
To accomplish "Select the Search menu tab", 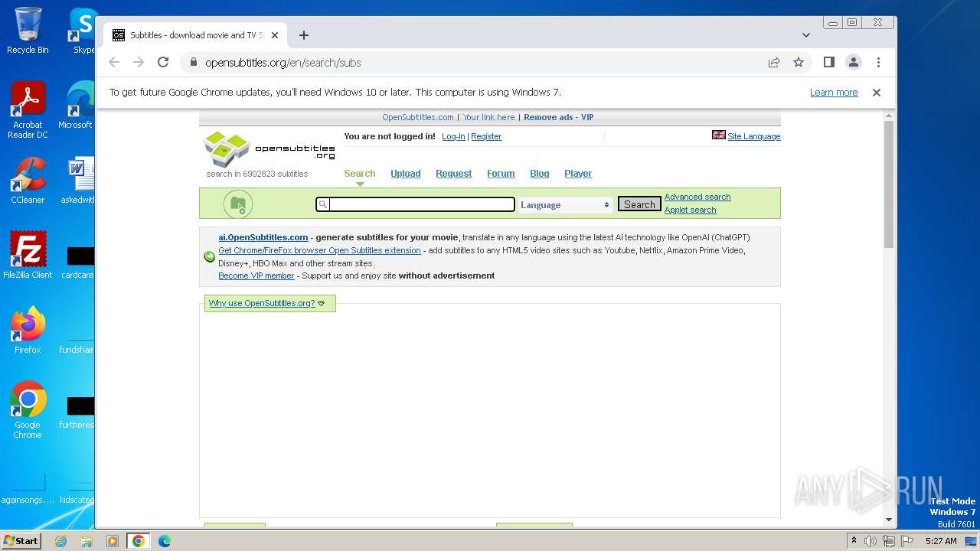I will coord(360,174).
